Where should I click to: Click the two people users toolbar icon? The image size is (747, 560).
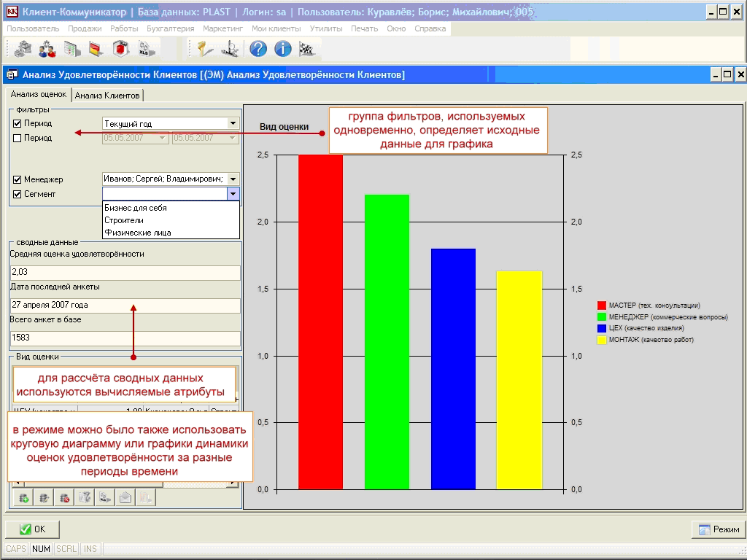(47, 49)
